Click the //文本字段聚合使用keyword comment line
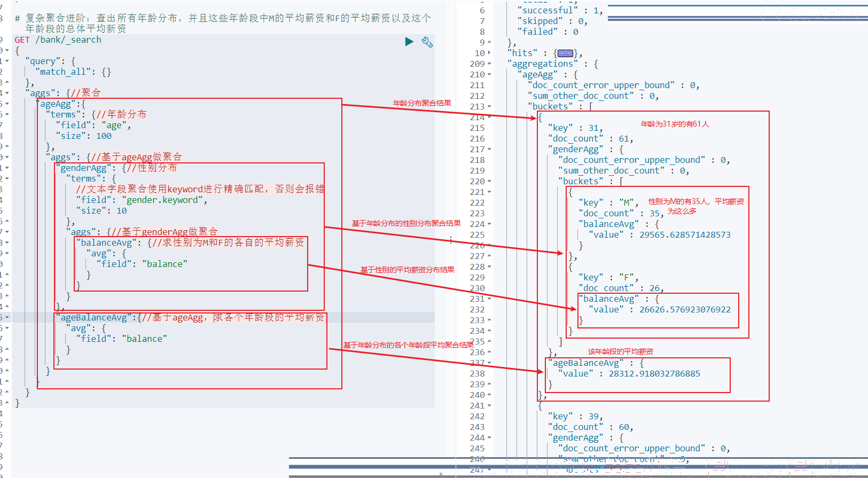This screenshot has width=868, height=478. [x=200, y=189]
